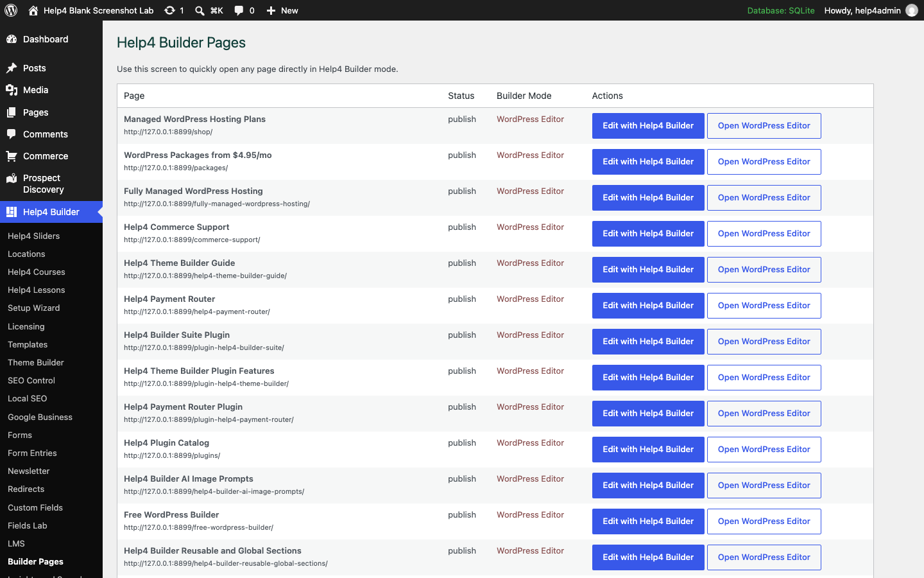Screen dimensions: 924x578
Task: Open WordPress Editor for Help4 Builder AI Image Prompts
Action: [764, 486]
